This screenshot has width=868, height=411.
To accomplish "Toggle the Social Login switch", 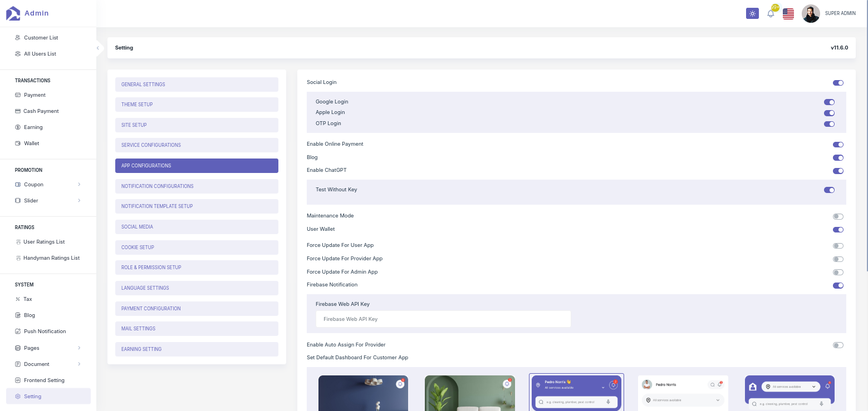I will coord(838,83).
